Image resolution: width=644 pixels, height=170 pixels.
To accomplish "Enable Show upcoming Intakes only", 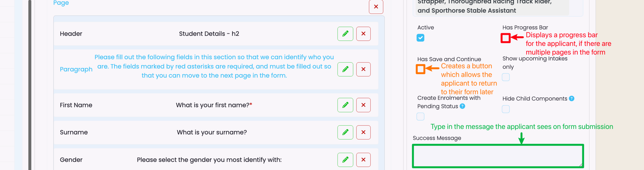I will click(506, 77).
